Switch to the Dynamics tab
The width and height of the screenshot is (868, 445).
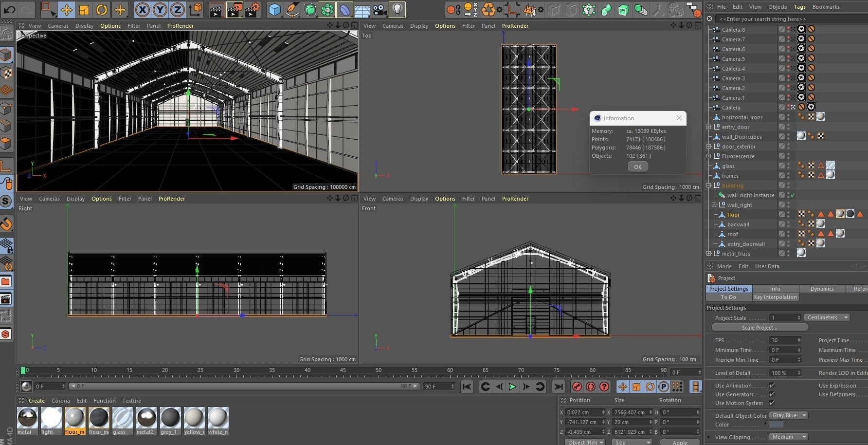click(x=822, y=289)
